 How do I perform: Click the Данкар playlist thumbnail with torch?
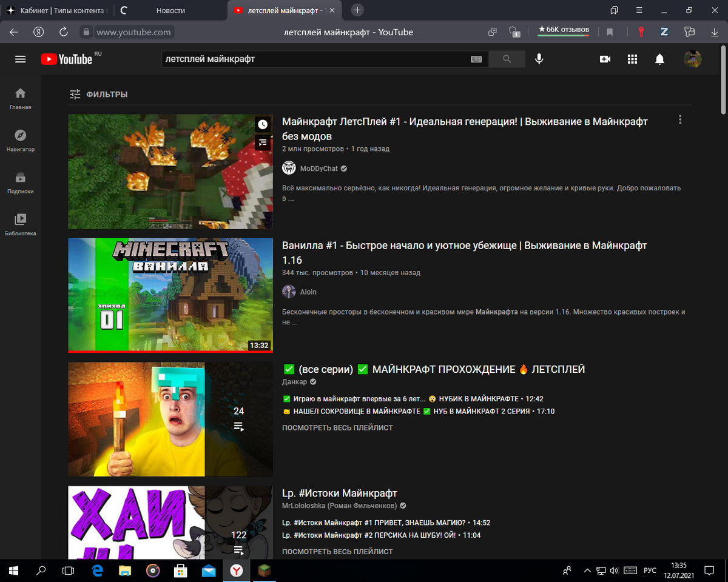click(170, 419)
